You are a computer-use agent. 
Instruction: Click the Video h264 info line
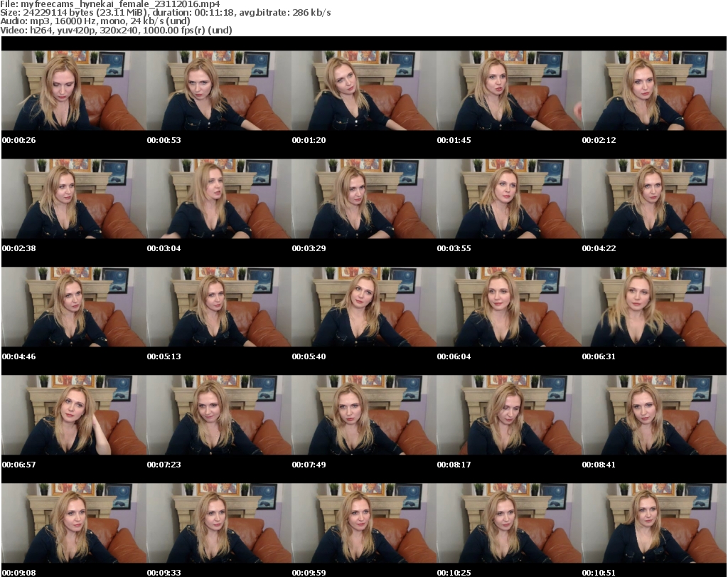[x=116, y=30]
